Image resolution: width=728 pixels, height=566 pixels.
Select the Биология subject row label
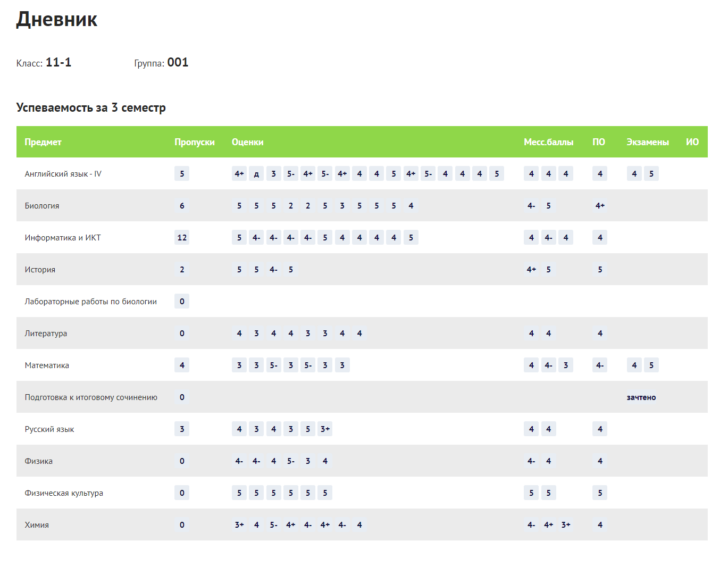(x=42, y=206)
